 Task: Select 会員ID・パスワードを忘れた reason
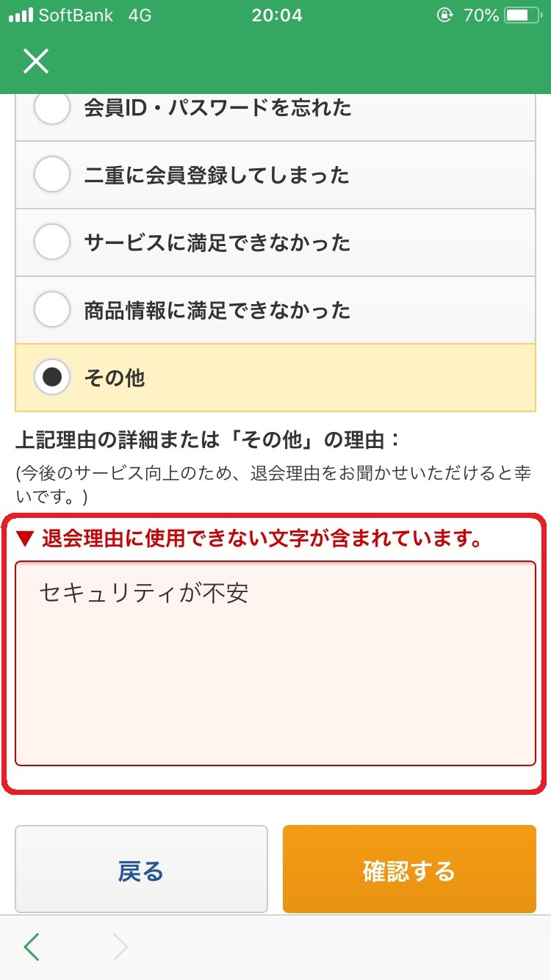pos(51,107)
